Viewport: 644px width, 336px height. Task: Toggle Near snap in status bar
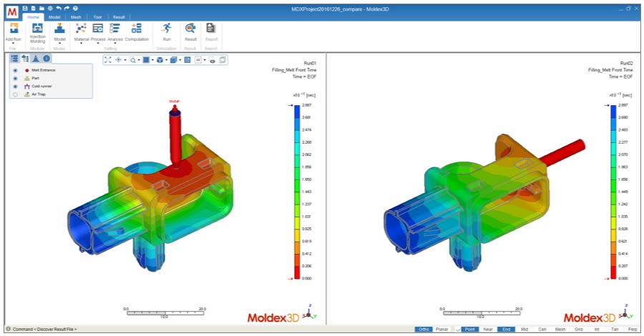tap(488, 330)
